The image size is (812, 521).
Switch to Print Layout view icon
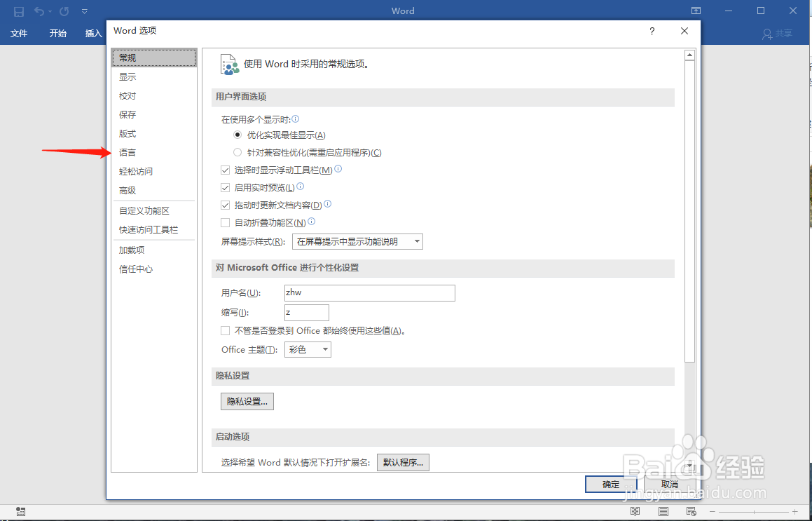[663, 512]
